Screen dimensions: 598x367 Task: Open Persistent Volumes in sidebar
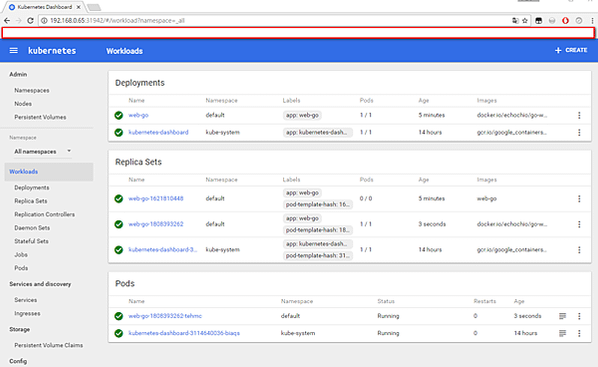click(x=40, y=117)
